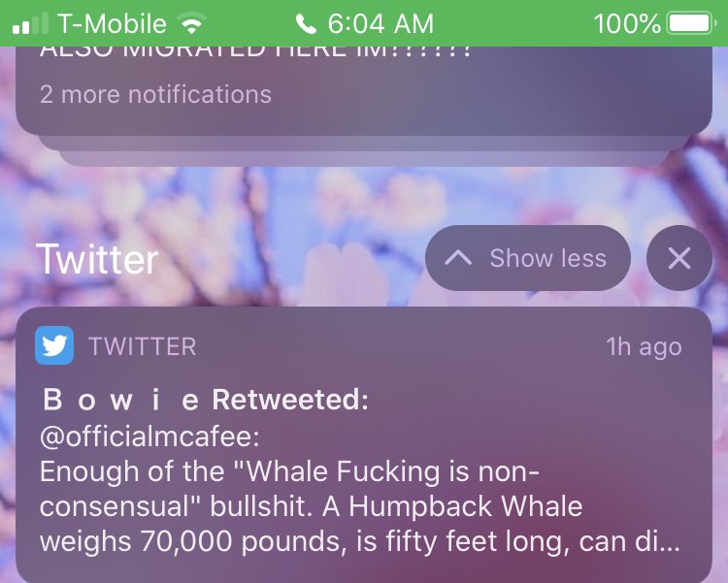Tap the Twitter section heading
Image resolution: width=728 pixels, height=583 pixels.
[97, 259]
